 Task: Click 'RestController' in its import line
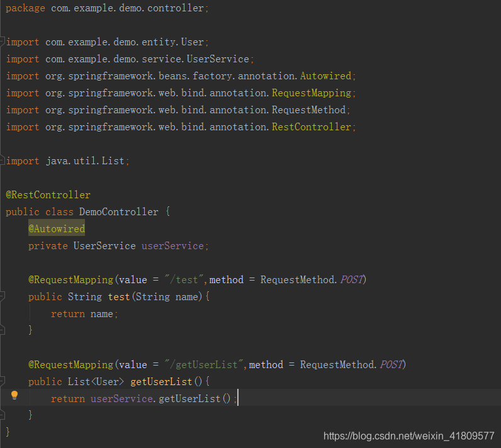(312, 126)
